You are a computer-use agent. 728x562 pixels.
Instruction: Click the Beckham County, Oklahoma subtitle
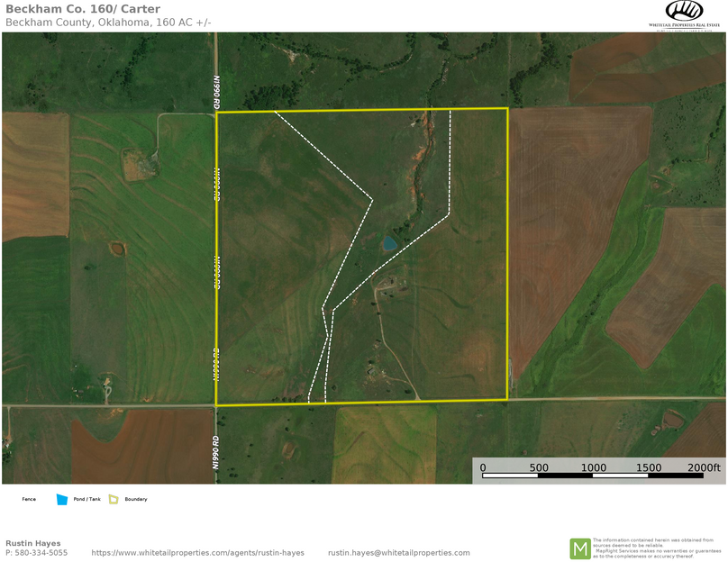click(108, 22)
